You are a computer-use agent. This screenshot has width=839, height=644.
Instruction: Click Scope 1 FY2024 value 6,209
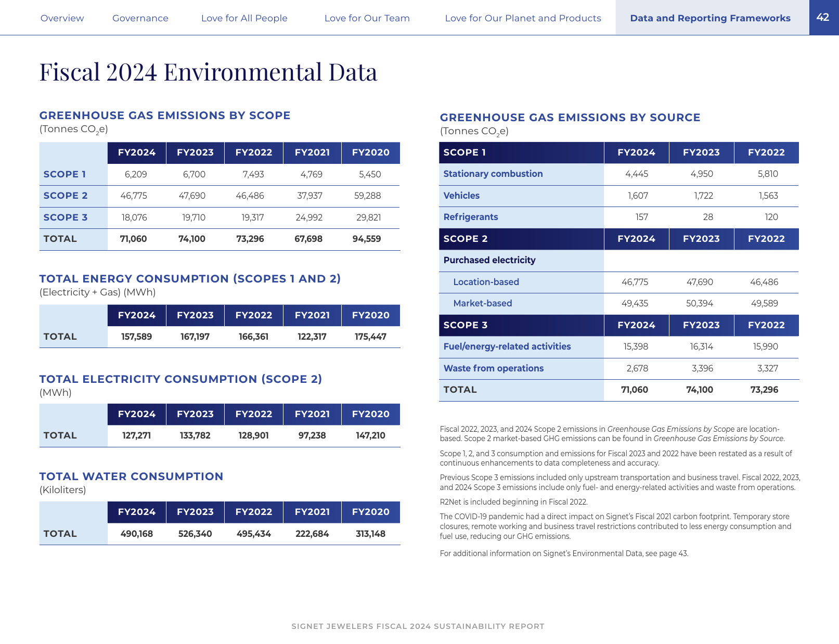pos(136,174)
